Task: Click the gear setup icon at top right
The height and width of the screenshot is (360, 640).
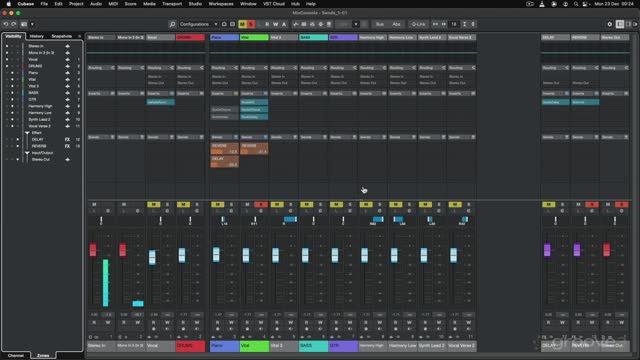Action: click(x=610, y=24)
